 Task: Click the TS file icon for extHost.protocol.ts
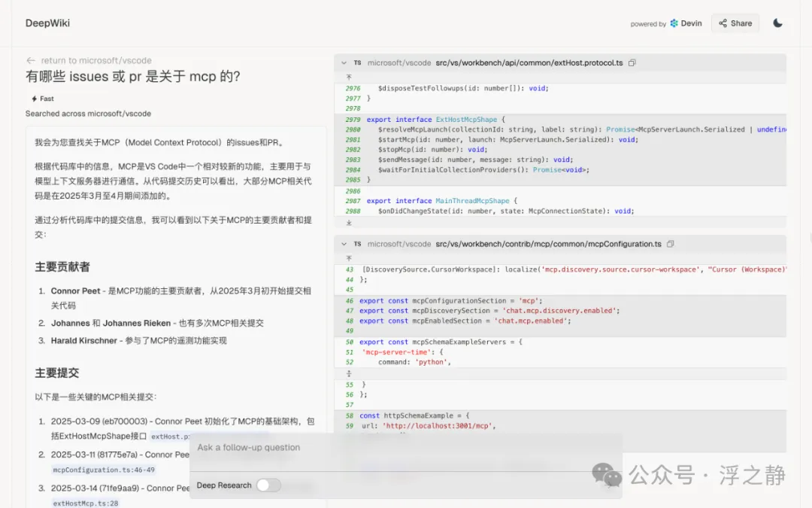pyautogui.click(x=357, y=62)
